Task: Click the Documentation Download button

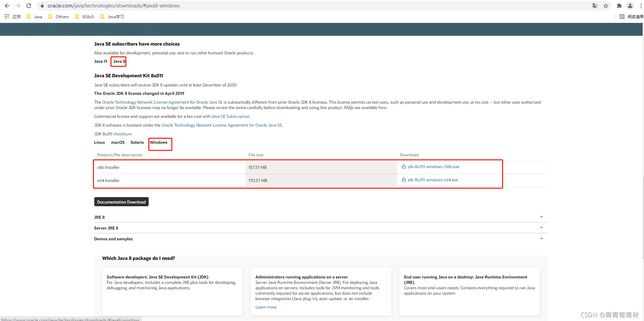Action: coord(121,202)
